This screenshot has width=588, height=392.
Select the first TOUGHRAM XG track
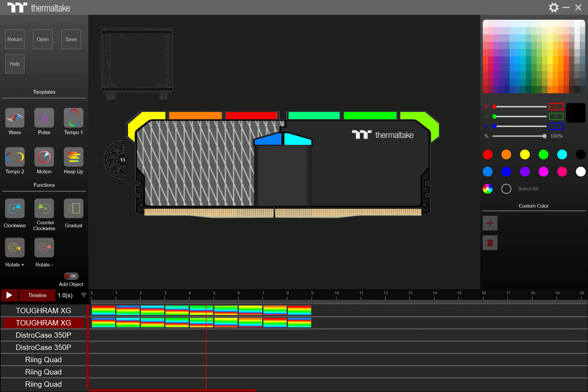point(43,311)
